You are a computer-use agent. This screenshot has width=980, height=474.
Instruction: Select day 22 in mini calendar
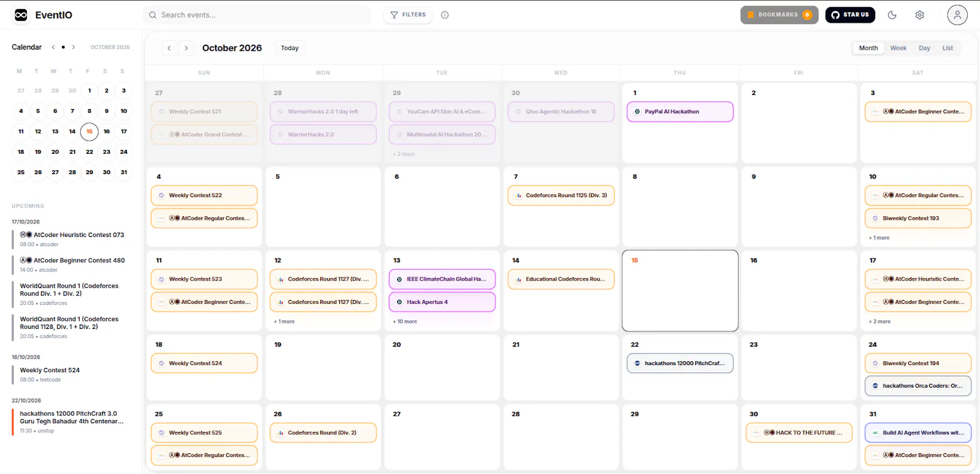tap(89, 152)
